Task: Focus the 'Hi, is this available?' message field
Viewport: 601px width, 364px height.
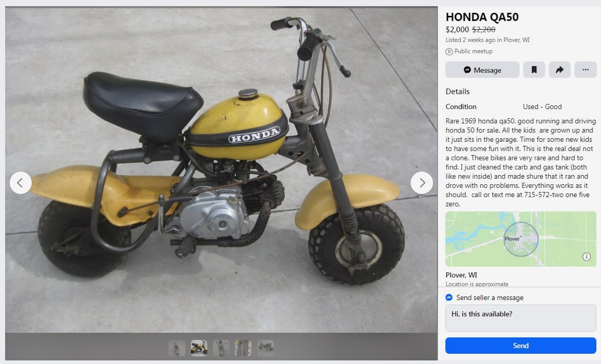Action: click(x=521, y=318)
